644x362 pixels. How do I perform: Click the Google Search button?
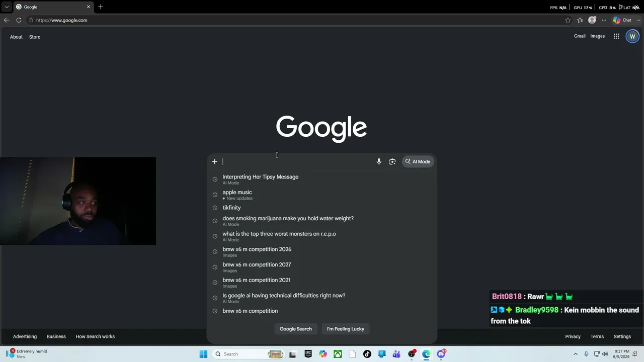(296, 329)
